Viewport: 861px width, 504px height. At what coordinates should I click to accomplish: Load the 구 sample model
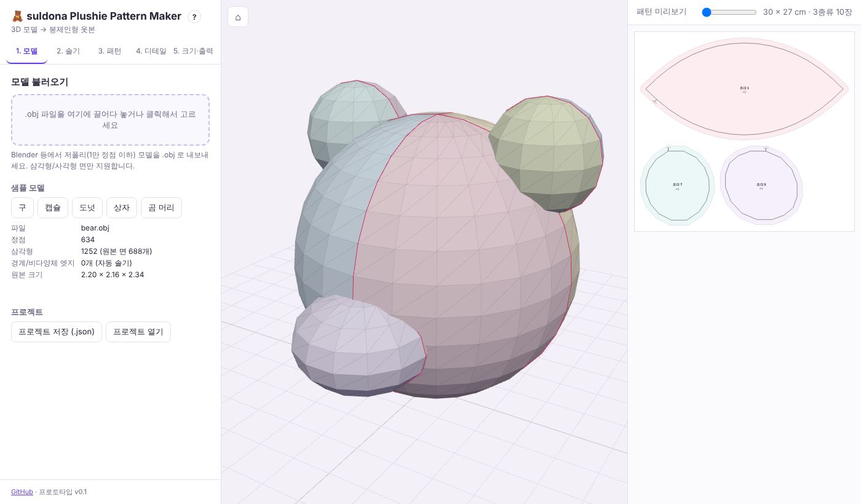point(22,208)
